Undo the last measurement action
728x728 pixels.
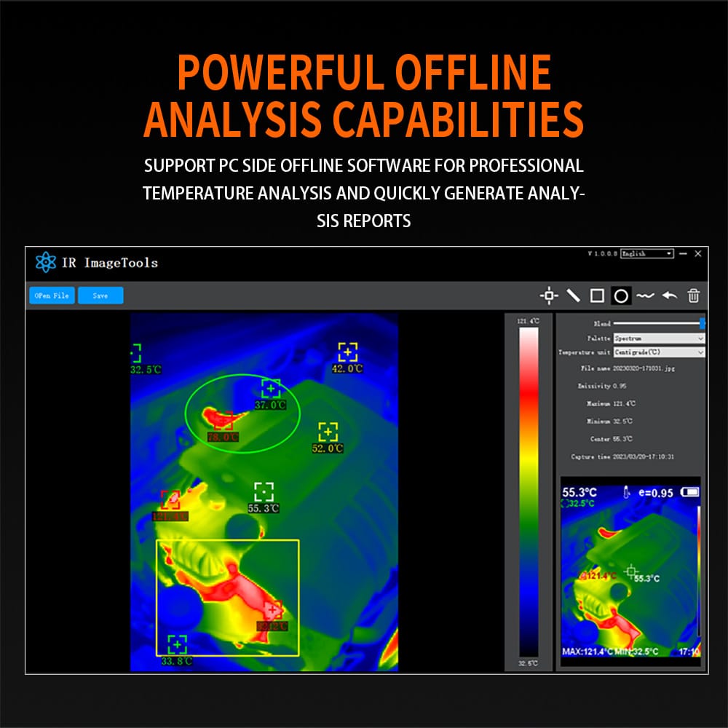point(670,296)
